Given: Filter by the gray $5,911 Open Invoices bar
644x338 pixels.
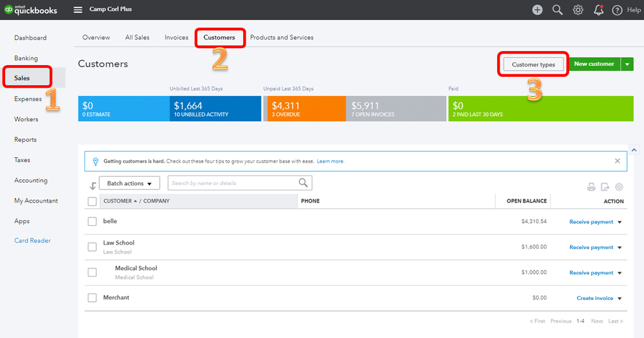Looking at the screenshot, I should pos(396,108).
